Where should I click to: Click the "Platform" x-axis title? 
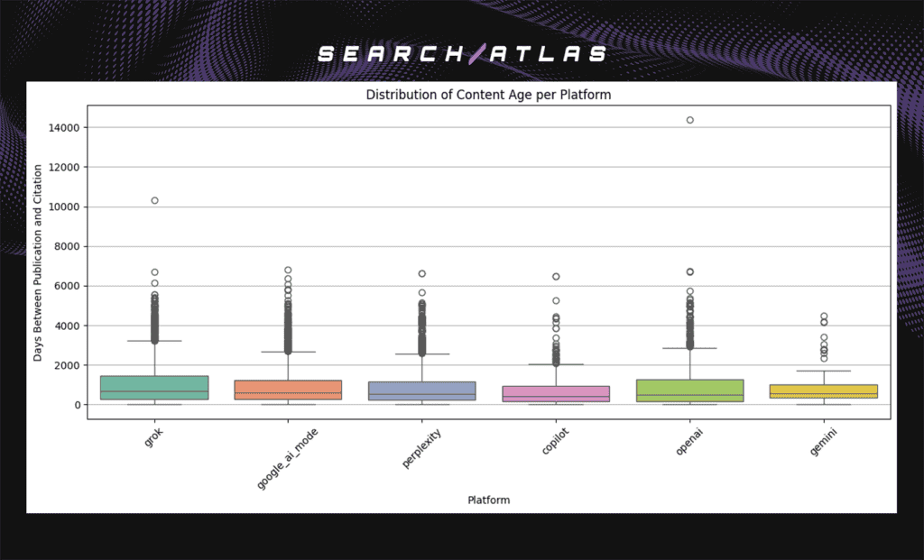pyautogui.click(x=488, y=500)
